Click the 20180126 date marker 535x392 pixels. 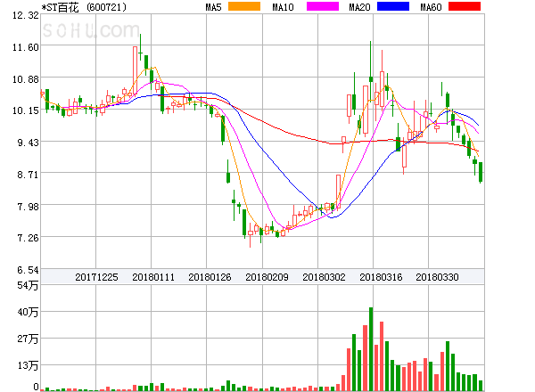tap(210, 277)
